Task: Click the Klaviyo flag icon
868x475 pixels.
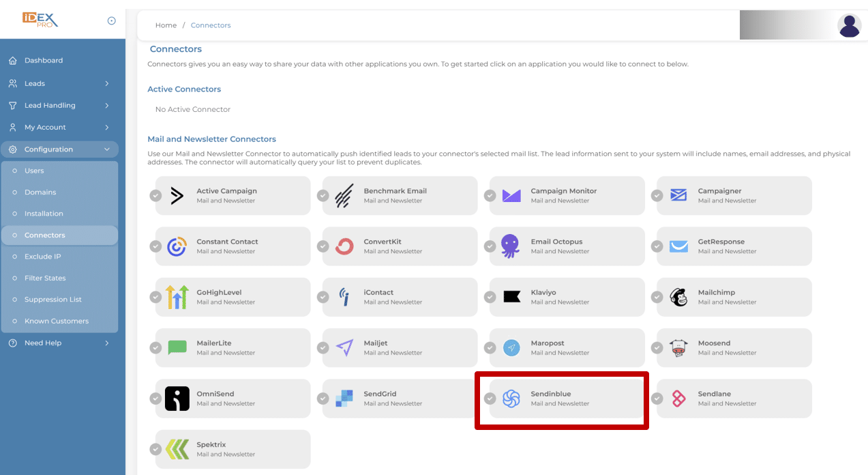Action: click(x=511, y=297)
